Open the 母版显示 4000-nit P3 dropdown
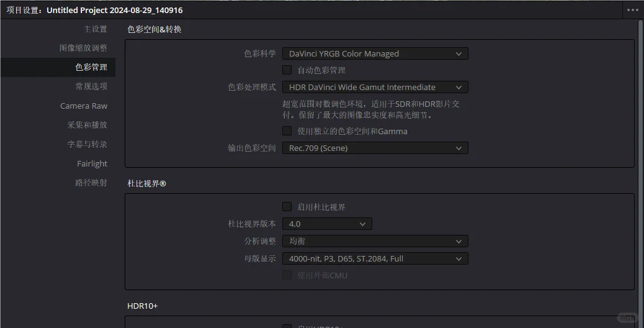The height and width of the screenshot is (328, 644). [375, 258]
